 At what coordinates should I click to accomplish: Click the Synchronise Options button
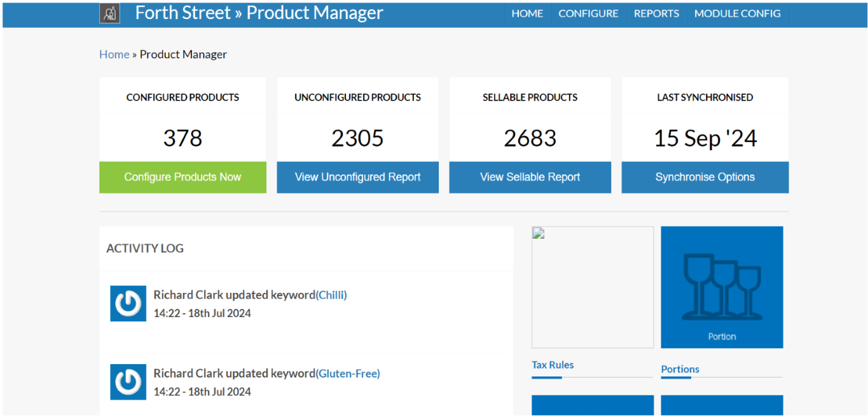[705, 177]
